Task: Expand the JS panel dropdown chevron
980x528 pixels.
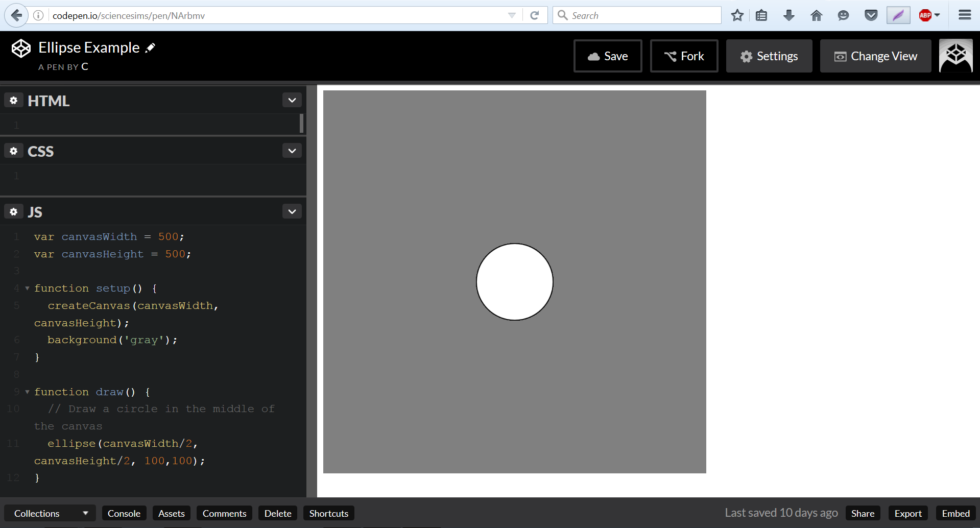Action: 292,211
